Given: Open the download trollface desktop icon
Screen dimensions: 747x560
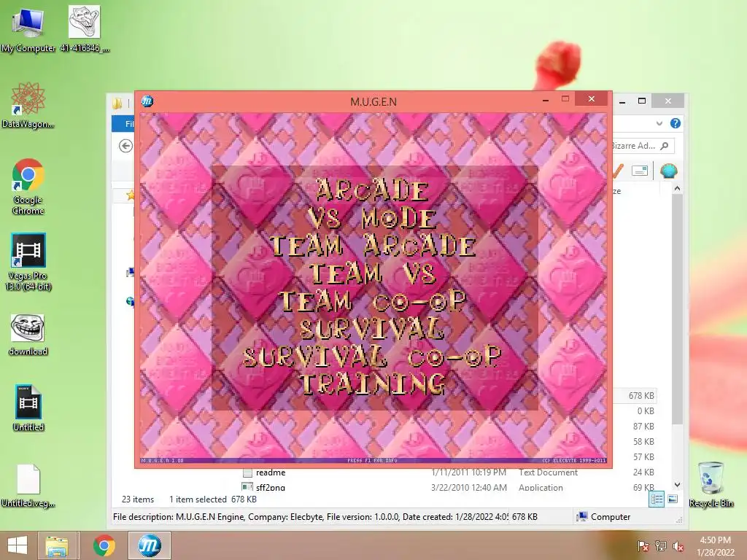Looking at the screenshot, I should [28, 335].
